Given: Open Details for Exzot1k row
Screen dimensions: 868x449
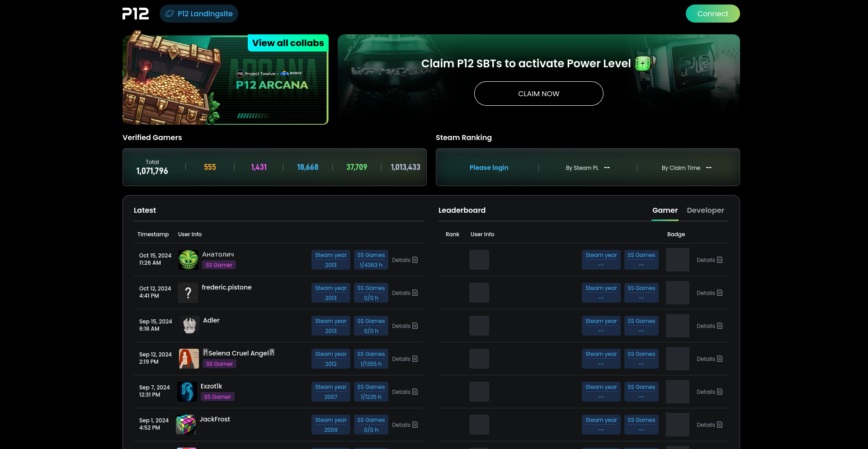Looking at the screenshot, I should pyautogui.click(x=405, y=392).
